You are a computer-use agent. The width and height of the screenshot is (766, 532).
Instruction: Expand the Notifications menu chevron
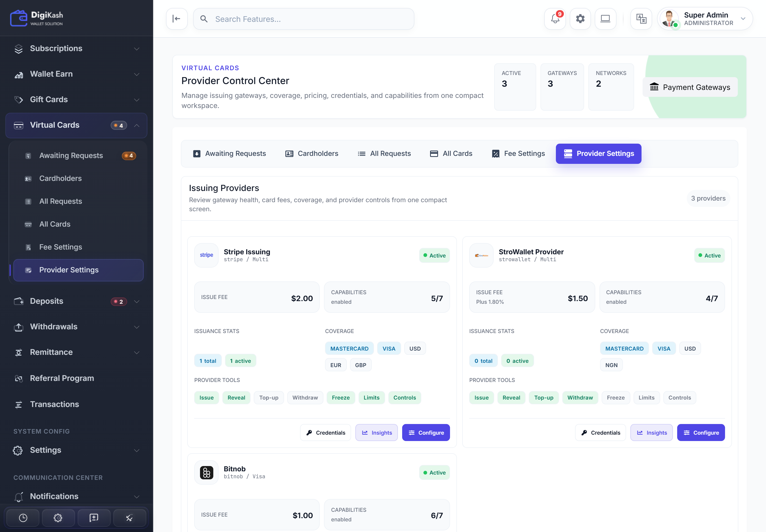[x=137, y=496]
